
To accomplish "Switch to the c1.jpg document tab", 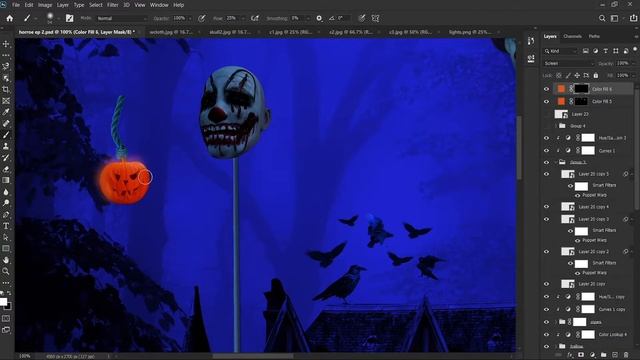I will coord(290,32).
